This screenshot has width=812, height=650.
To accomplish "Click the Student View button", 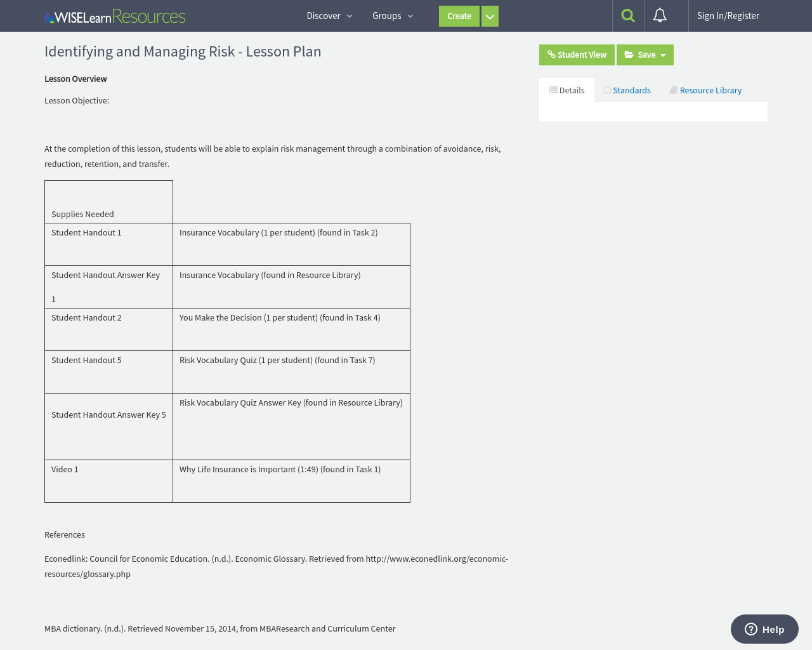I will (x=577, y=55).
